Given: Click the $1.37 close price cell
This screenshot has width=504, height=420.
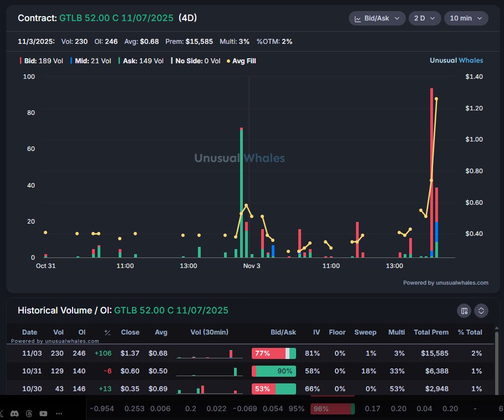Looking at the screenshot, I should coord(130,353).
